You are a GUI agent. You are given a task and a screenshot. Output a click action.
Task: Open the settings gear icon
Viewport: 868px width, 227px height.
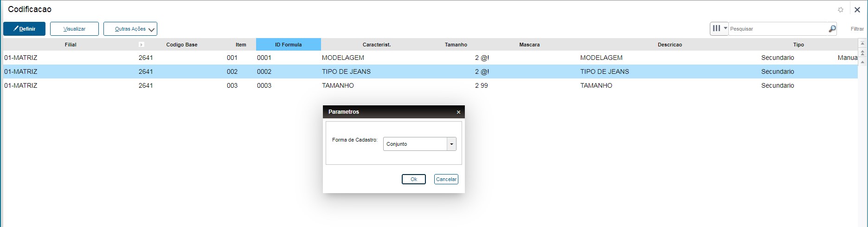tap(841, 10)
